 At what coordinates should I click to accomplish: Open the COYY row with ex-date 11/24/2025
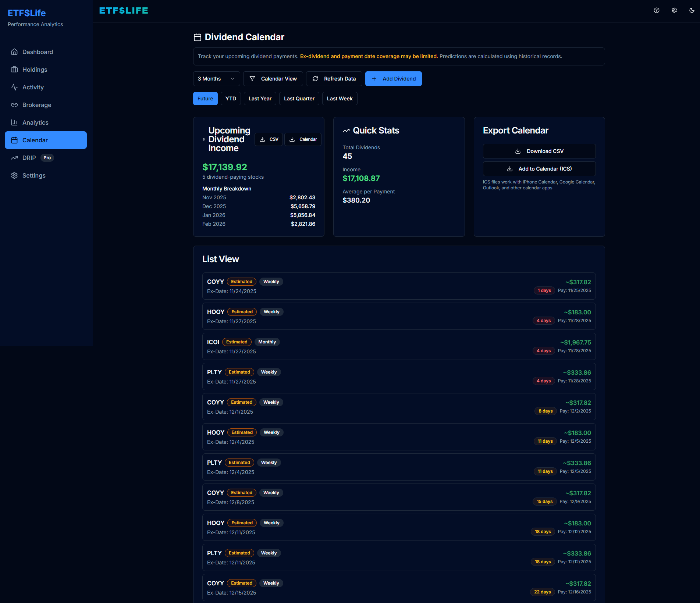pos(399,286)
